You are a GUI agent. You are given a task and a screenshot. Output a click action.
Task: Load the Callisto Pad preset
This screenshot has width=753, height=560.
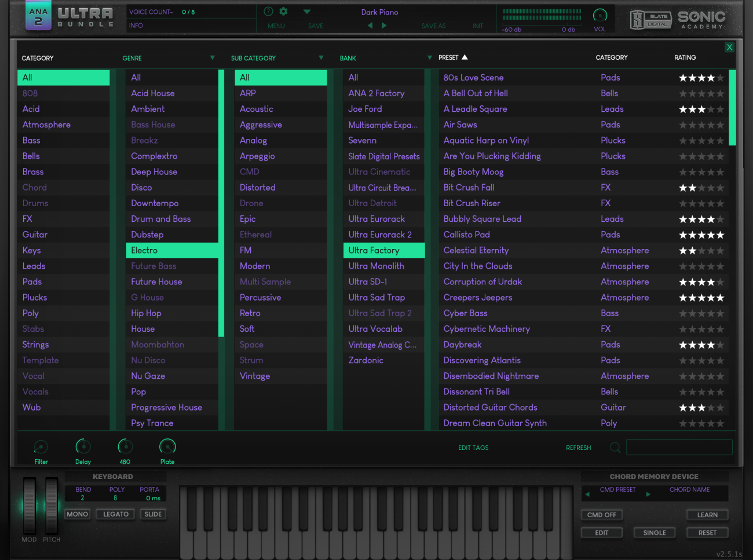467,235
